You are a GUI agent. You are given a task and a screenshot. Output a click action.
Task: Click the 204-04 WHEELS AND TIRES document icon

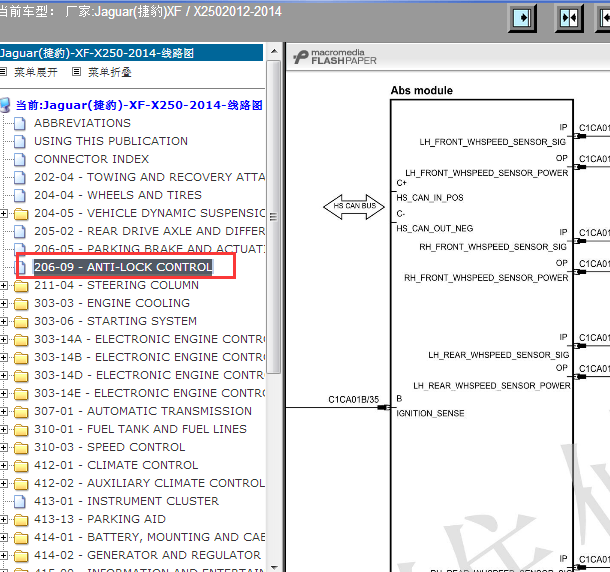[20, 195]
